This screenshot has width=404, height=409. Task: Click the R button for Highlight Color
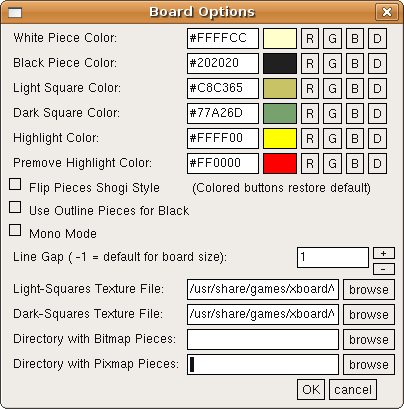[310, 139]
